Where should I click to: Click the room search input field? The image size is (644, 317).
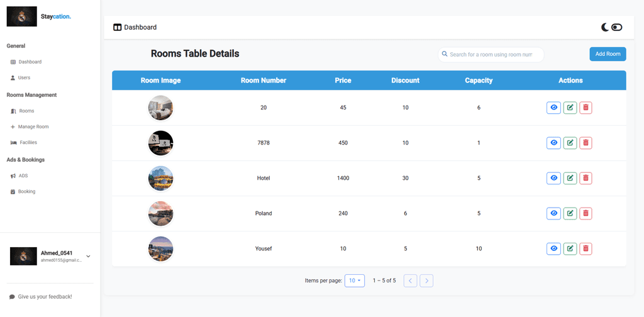click(491, 55)
